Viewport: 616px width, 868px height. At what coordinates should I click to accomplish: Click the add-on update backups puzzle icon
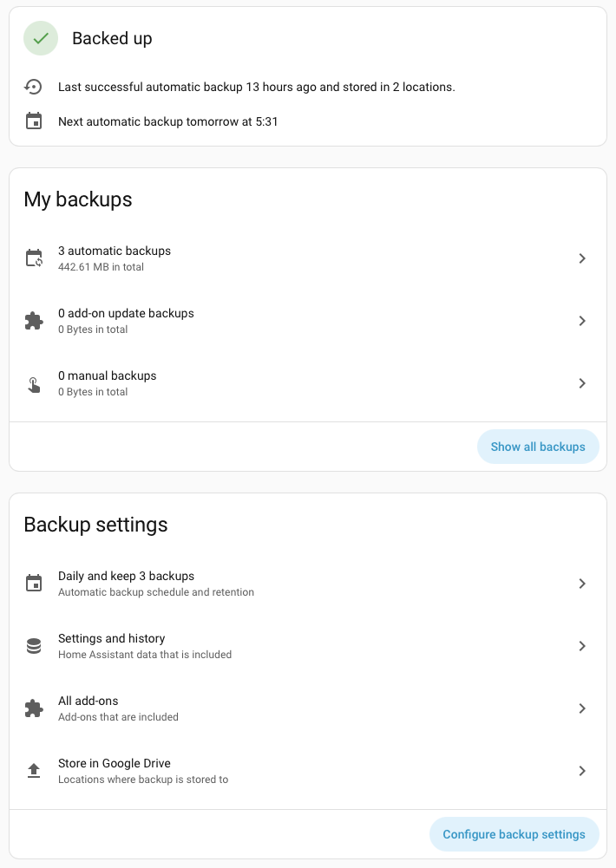[x=34, y=321]
